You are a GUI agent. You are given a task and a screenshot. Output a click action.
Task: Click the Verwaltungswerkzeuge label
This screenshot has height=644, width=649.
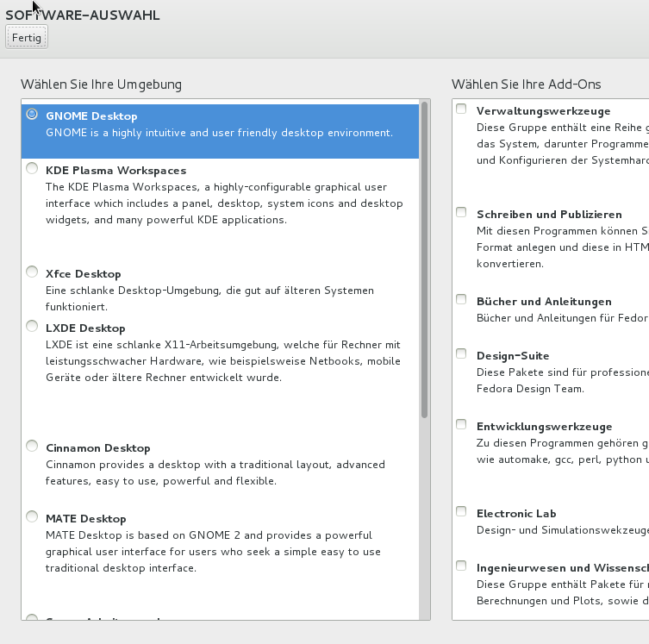pos(544,111)
